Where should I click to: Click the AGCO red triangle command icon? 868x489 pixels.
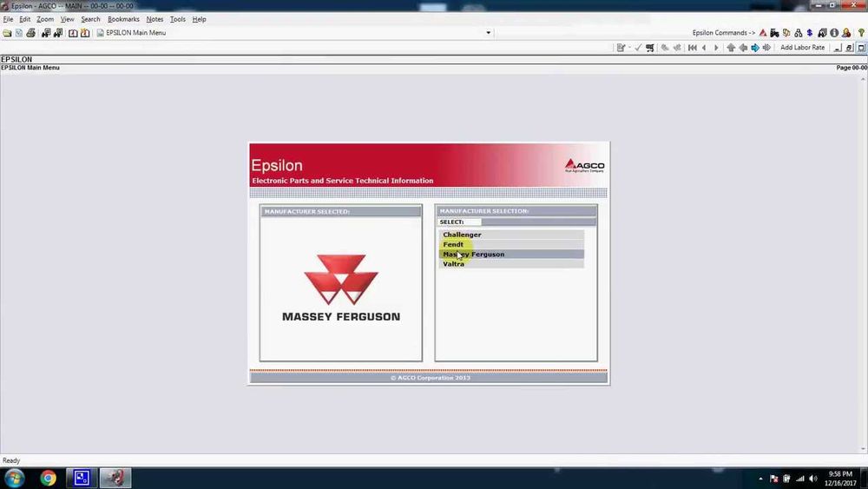click(x=763, y=33)
